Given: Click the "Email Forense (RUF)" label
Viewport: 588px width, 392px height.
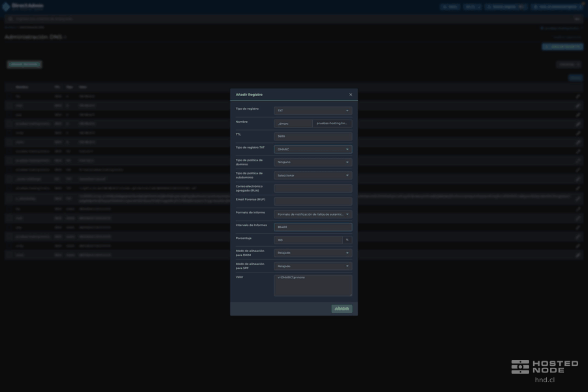Looking at the screenshot, I should tap(250, 199).
